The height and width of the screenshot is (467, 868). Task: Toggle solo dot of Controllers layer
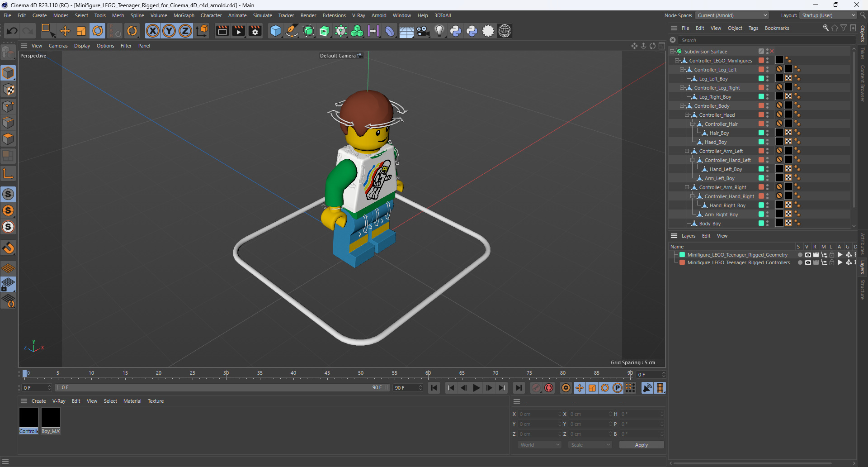click(x=800, y=262)
